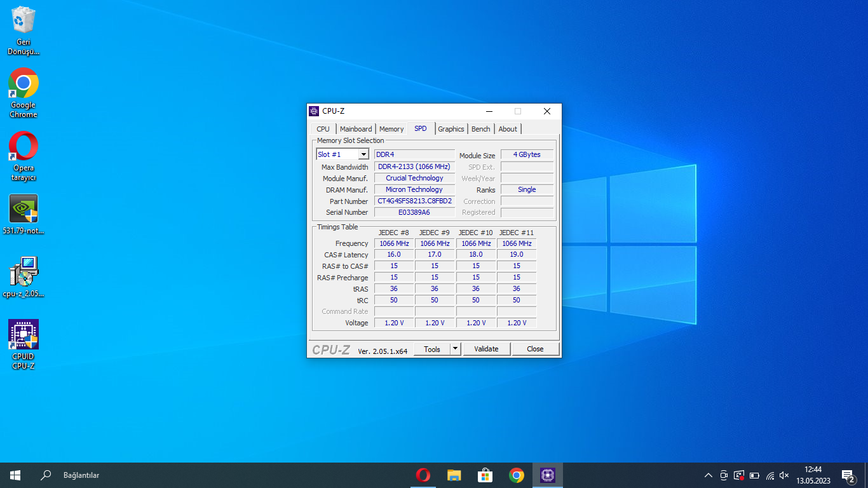This screenshot has height=488, width=868.
Task: Switch to the Graphics tab
Action: coord(451,129)
